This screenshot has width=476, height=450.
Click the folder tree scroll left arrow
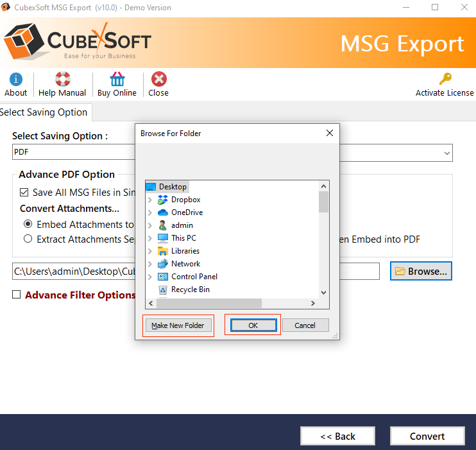tap(151, 303)
